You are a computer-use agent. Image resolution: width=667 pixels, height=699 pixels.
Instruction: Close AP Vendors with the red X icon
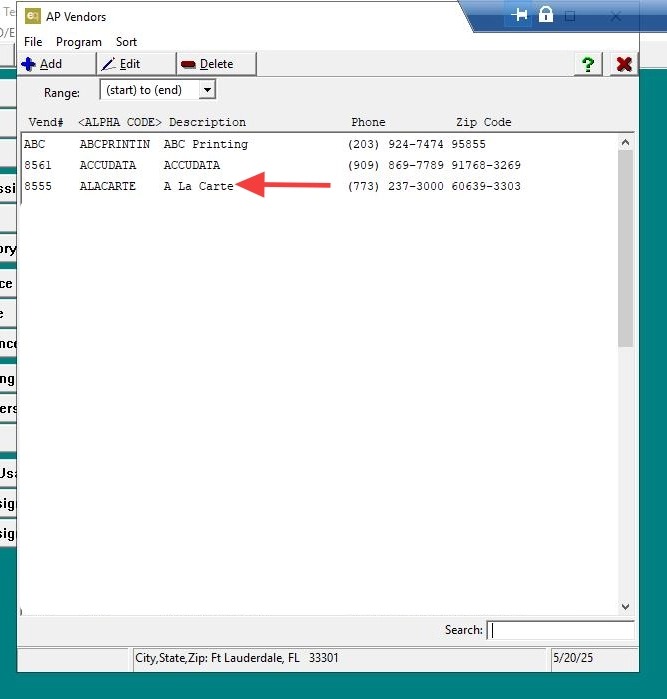coord(624,64)
